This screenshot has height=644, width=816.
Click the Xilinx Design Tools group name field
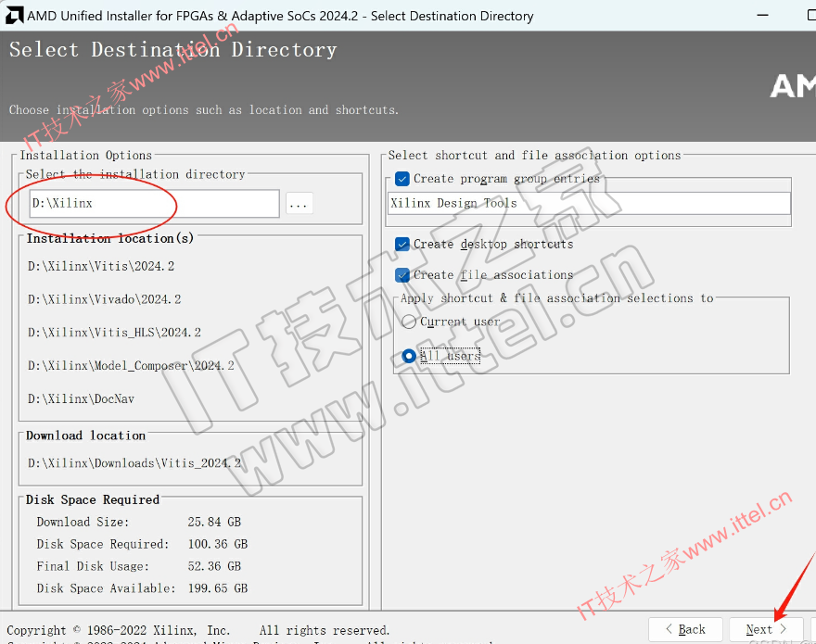tap(589, 204)
